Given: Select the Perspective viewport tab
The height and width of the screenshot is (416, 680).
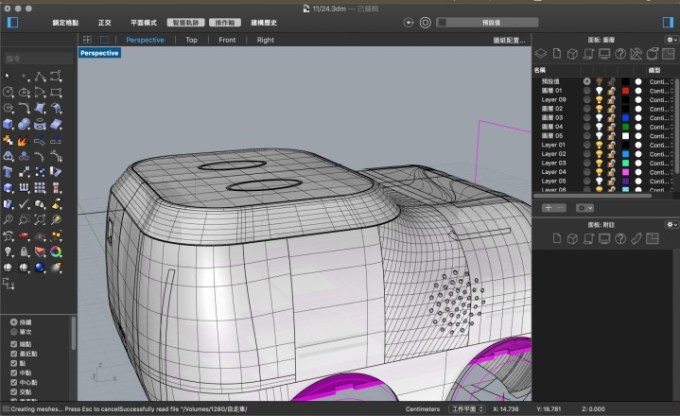Looking at the screenshot, I should point(145,40).
